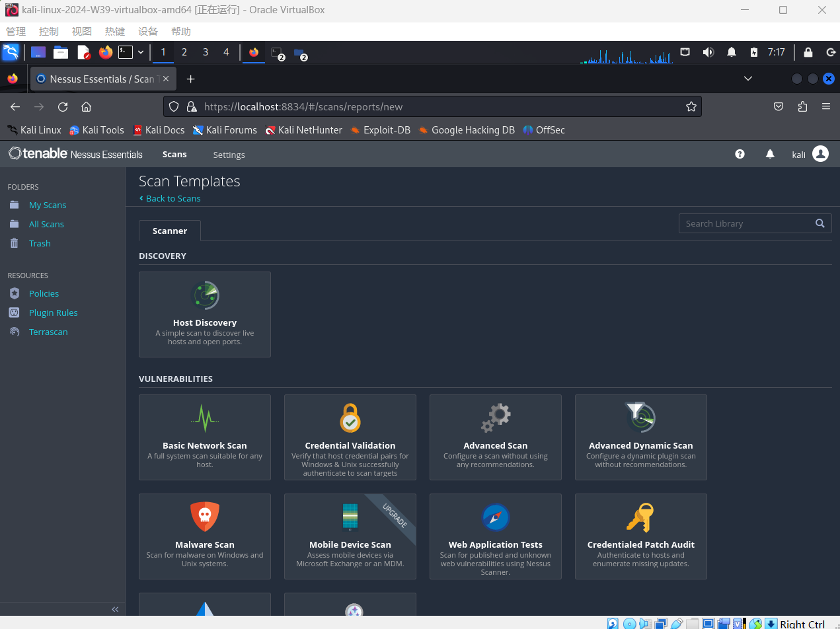The width and height of the screenshot is (840, 629).
Task: Open My Scans folder
Action: pos(48,205)
